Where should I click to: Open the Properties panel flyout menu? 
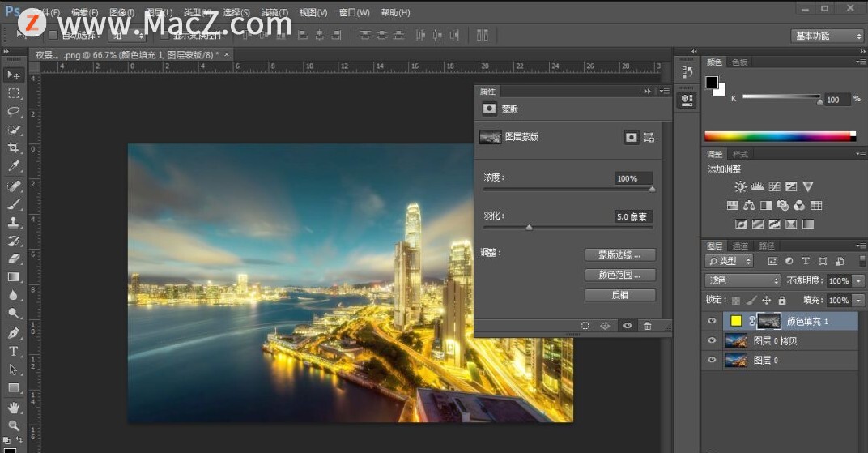[664, 92]
